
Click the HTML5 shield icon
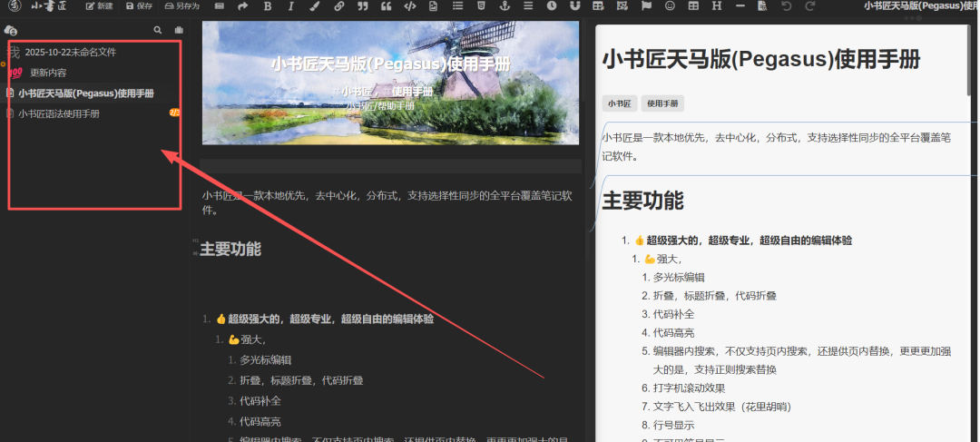(x=481, y=6)
